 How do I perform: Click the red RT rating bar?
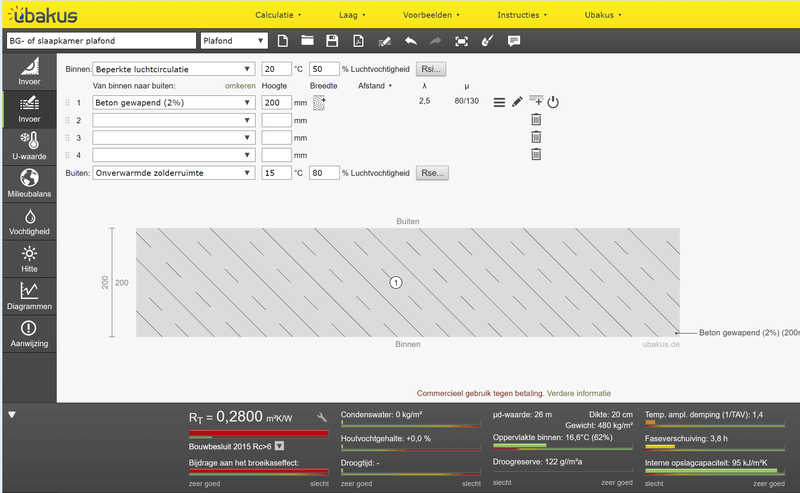[x=259, y=434]
